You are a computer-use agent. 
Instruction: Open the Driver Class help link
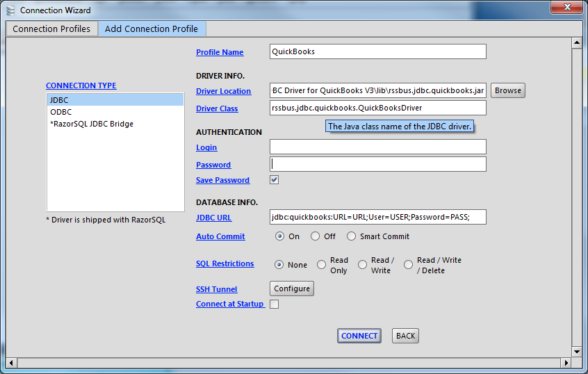pos(217,108)
